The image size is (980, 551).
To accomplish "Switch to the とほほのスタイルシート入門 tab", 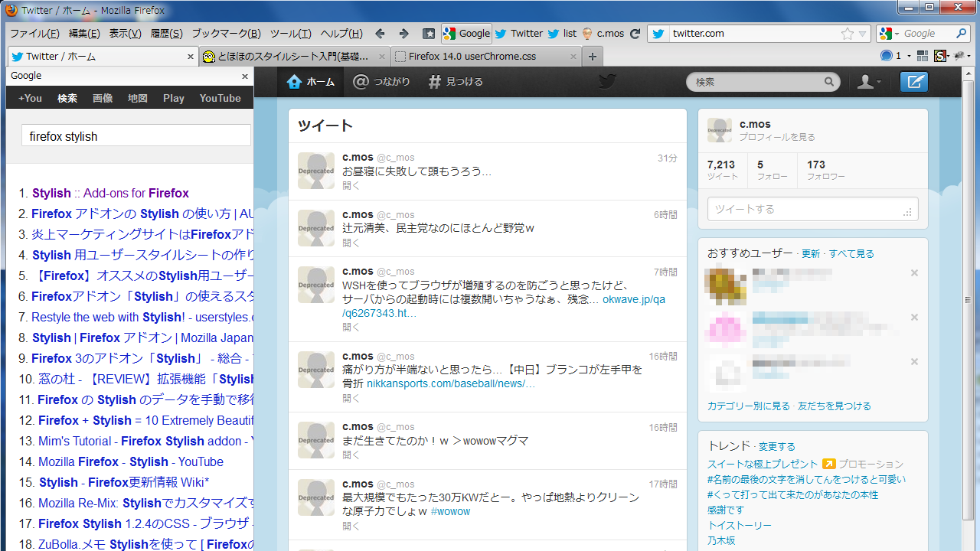I will tap(294, 57).
